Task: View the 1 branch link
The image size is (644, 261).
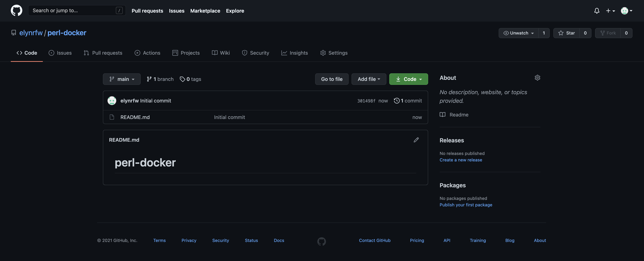Action: 160,79
